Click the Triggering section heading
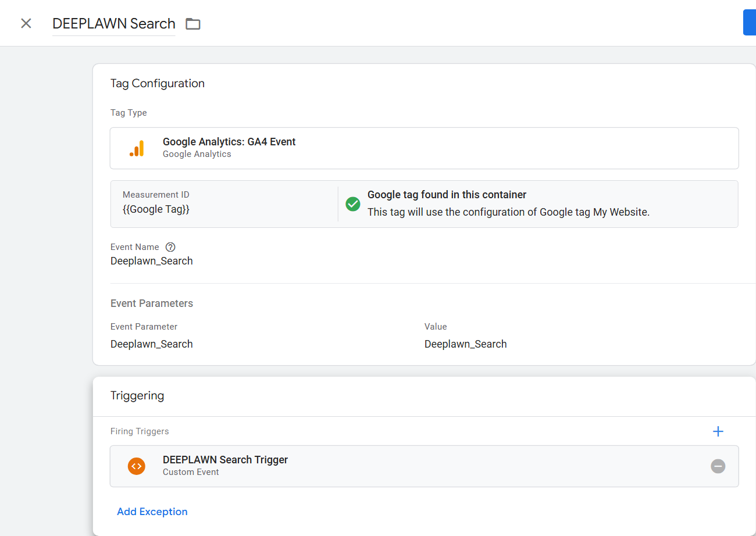Image resolution: width=756 pixels, height=536 pixels. coord(137,396)
